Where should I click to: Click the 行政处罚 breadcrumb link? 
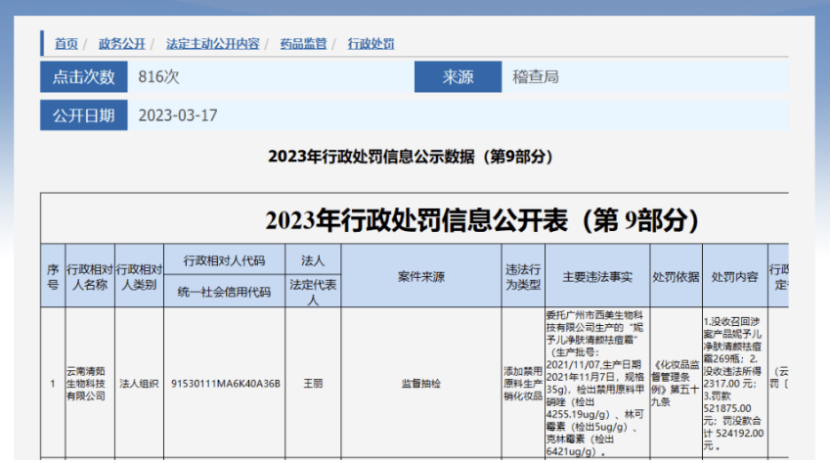point(371,44)
